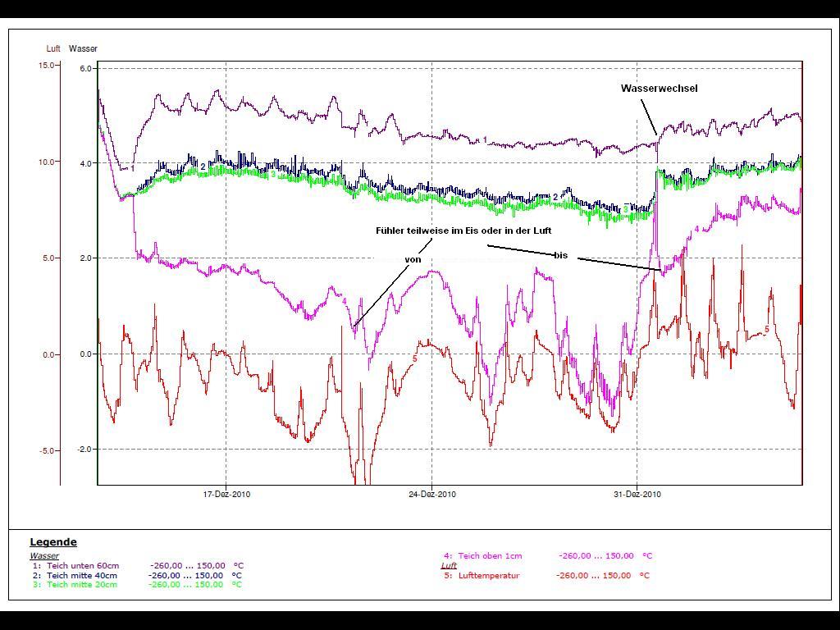Image resolution: width=840 pixels, height=630 pixels.
Task: Click the 'Legende' heading
Action: click(x=53, y=542)
